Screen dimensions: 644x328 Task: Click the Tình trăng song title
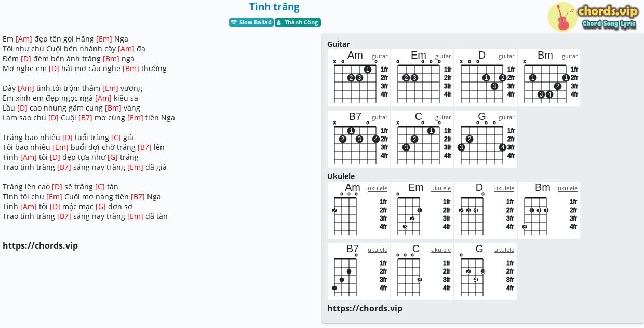pyautogui.click(x=274, y=7)
